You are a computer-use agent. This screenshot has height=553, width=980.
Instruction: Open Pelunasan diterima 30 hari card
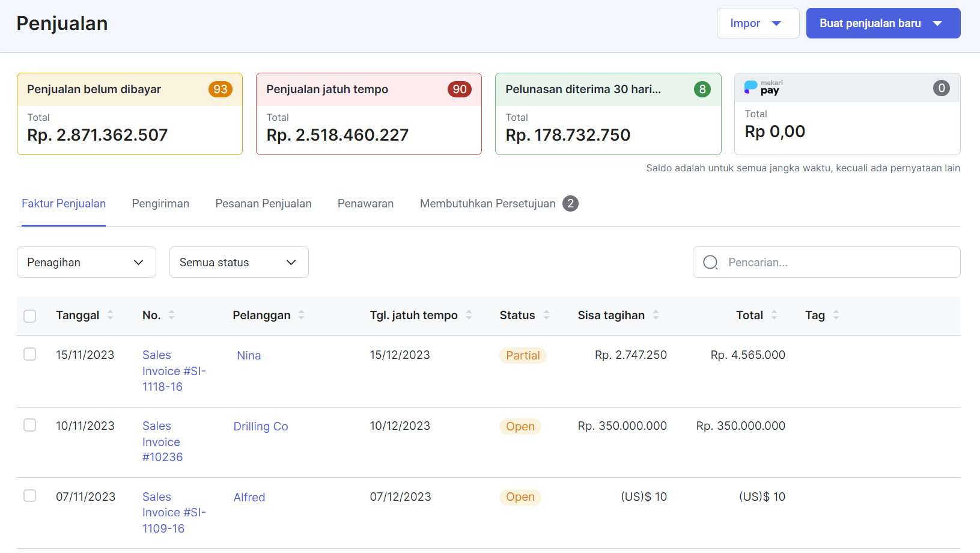tap(608, 114)
